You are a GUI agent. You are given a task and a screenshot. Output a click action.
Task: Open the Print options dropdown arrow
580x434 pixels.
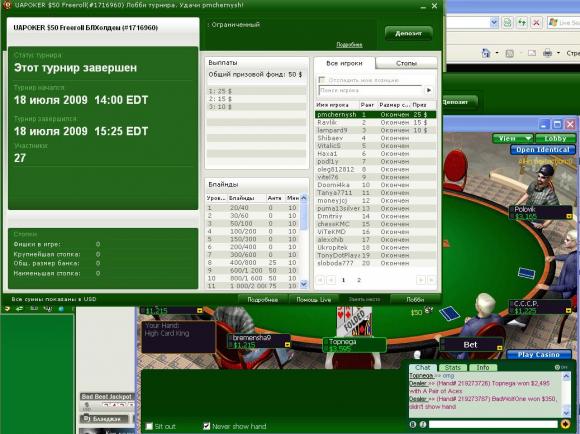(558, 53)
